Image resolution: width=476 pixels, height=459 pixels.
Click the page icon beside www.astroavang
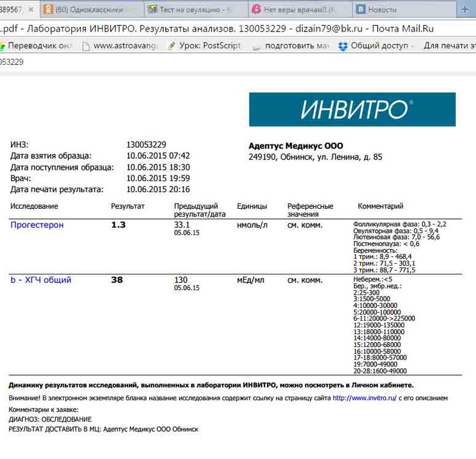coord(86,46)
